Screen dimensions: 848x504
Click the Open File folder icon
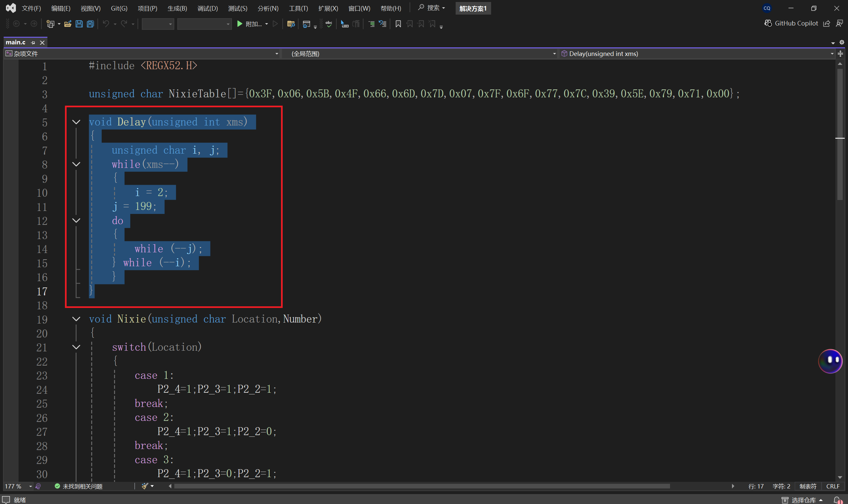(x=68, y=24)
